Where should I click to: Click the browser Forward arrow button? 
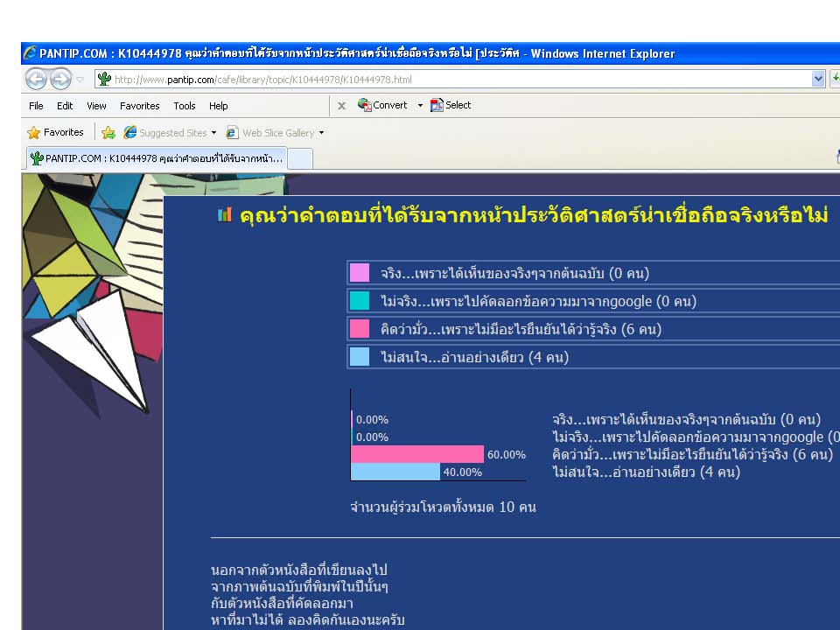coord(60,80)
